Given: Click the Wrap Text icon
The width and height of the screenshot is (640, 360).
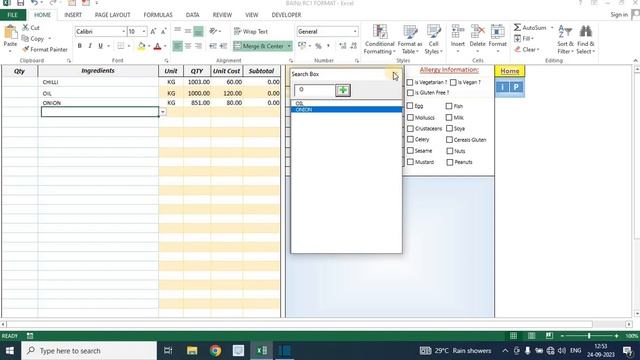Looking at the screenshot, I should 237,31.
